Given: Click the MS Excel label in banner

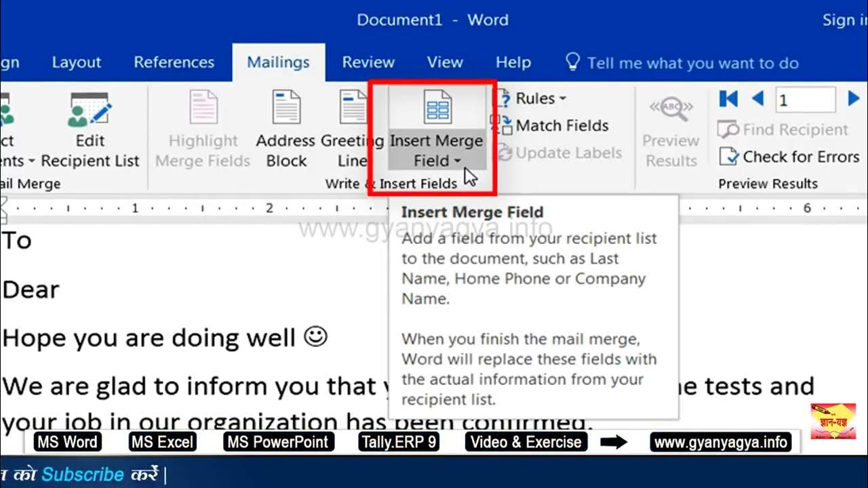Looking at the screenshot, I should (163, 442).
